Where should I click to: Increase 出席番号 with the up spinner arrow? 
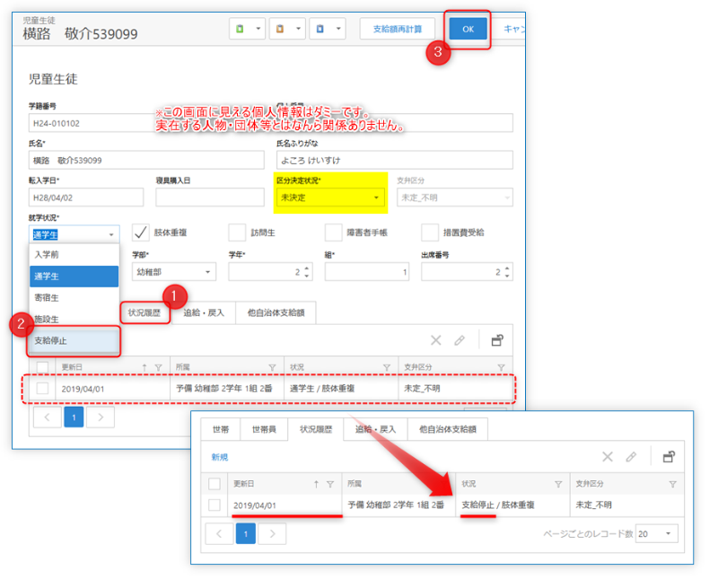pyautogui.click(x=507, y=268)
